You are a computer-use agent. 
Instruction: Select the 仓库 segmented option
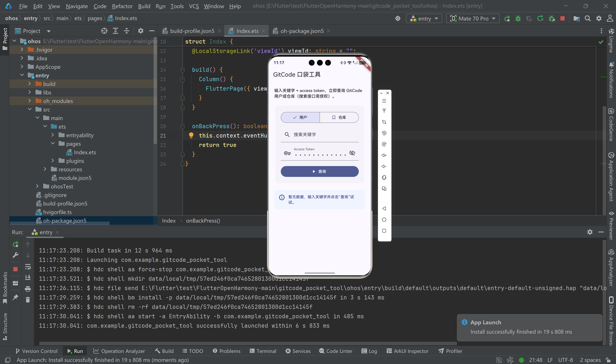[339, 117]
